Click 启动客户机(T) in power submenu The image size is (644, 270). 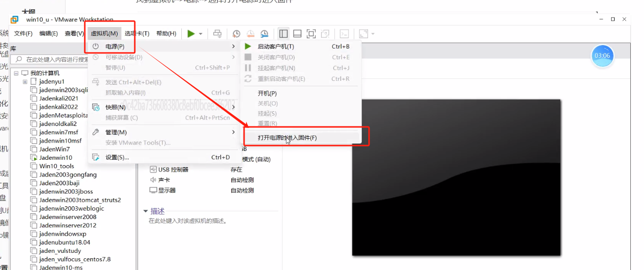pyautogui.click(x=301, y=47)
